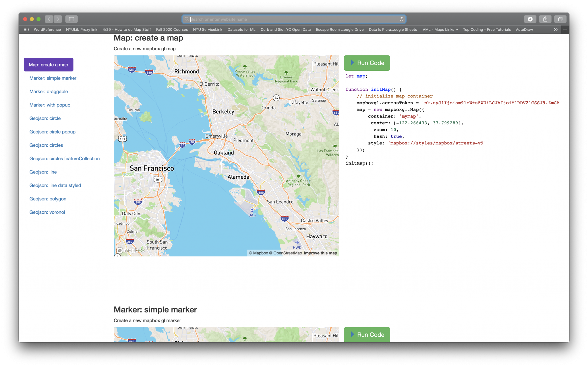Open the Improve this map link
This screenshot has width=588, height=367.
320,253
